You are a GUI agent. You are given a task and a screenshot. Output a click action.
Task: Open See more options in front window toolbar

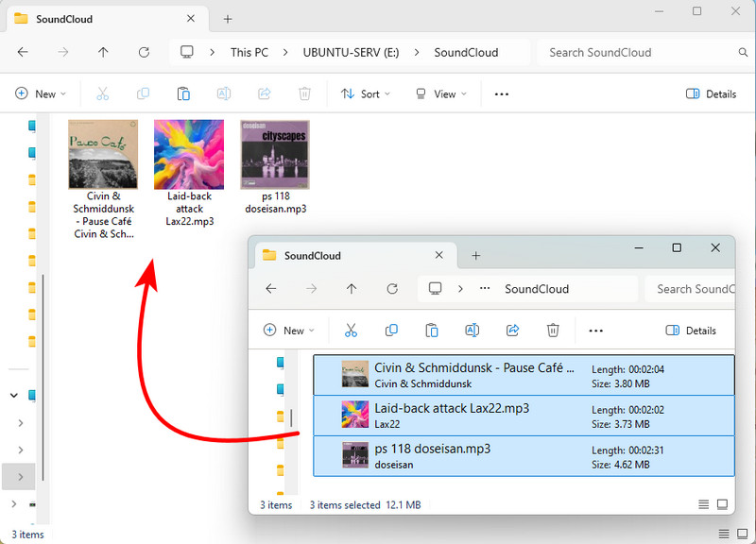pos(596,331)
